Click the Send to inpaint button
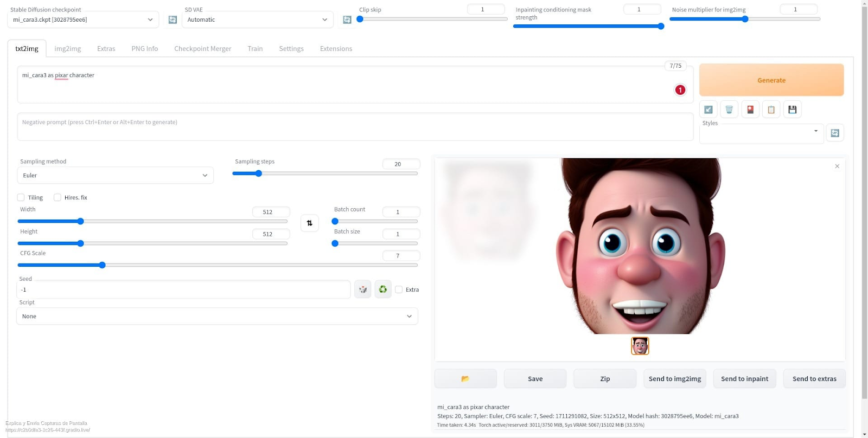This screenshot has width=868, height=438. tap(744, 378)
